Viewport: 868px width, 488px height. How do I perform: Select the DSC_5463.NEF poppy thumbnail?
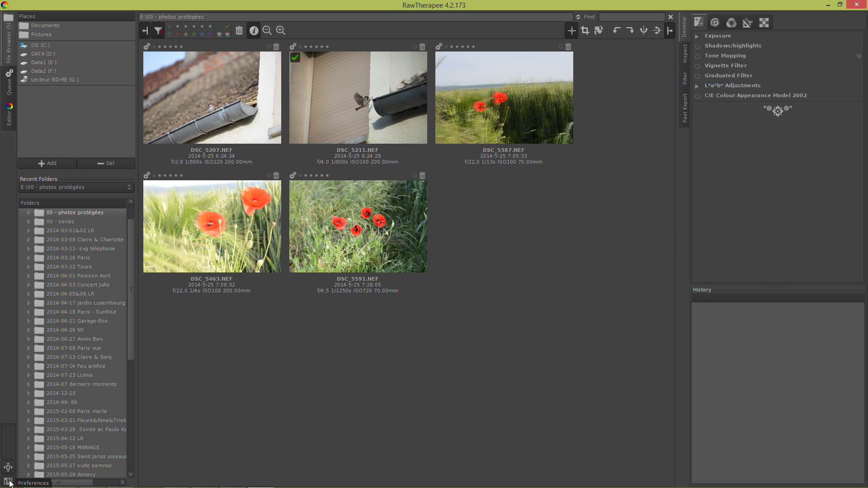(212, 226)
